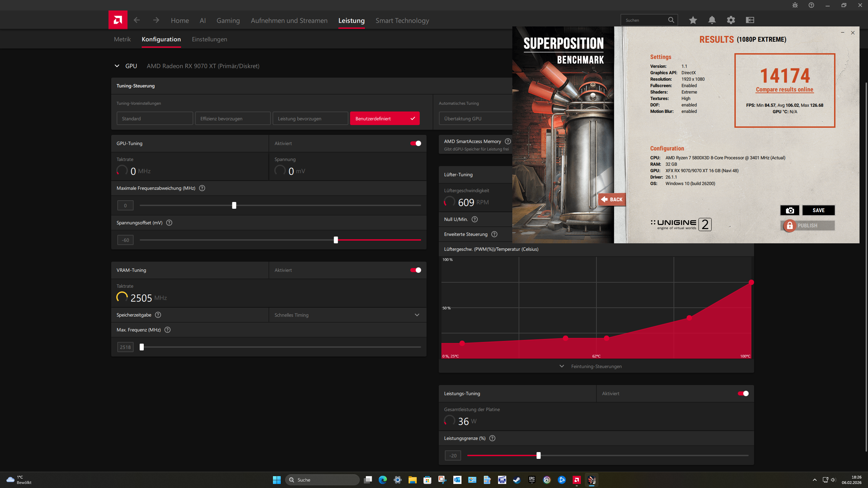Open settings gear icon in header

pyautogui.click(x=731, y=20)
